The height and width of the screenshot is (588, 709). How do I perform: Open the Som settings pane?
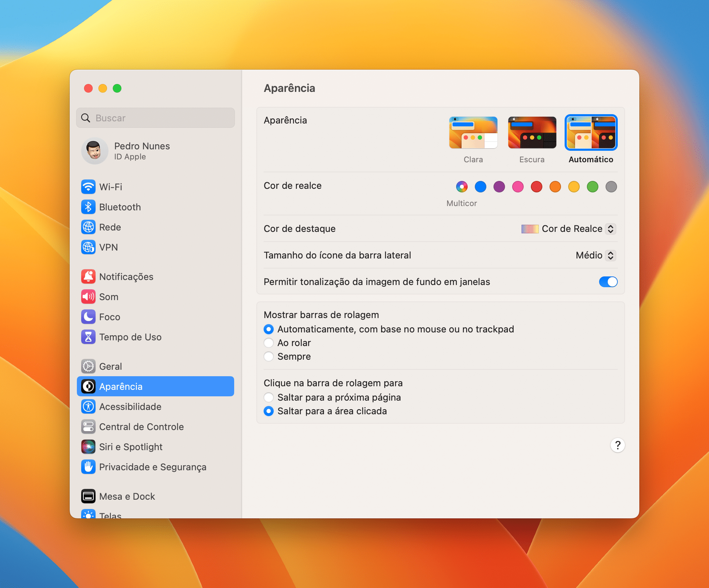156,297
